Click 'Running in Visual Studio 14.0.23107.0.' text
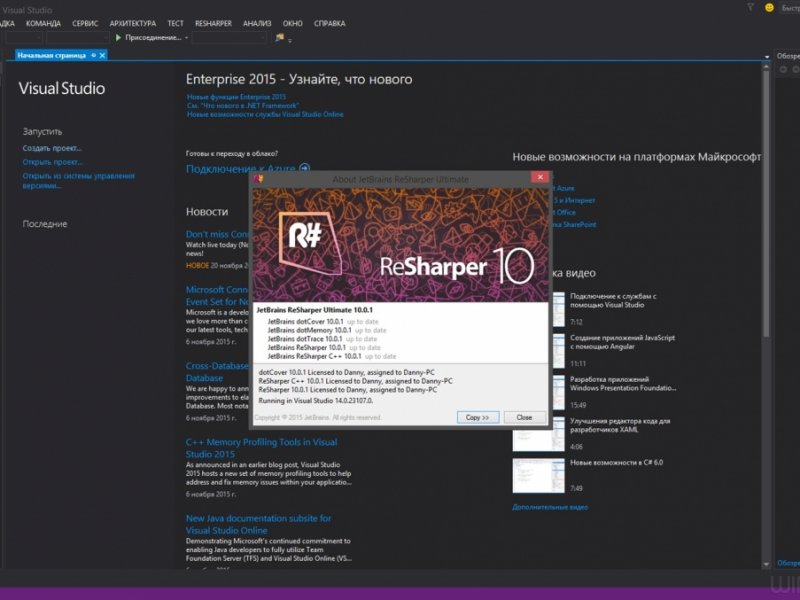This screenshot has height=600, width=800. point(316,401)
